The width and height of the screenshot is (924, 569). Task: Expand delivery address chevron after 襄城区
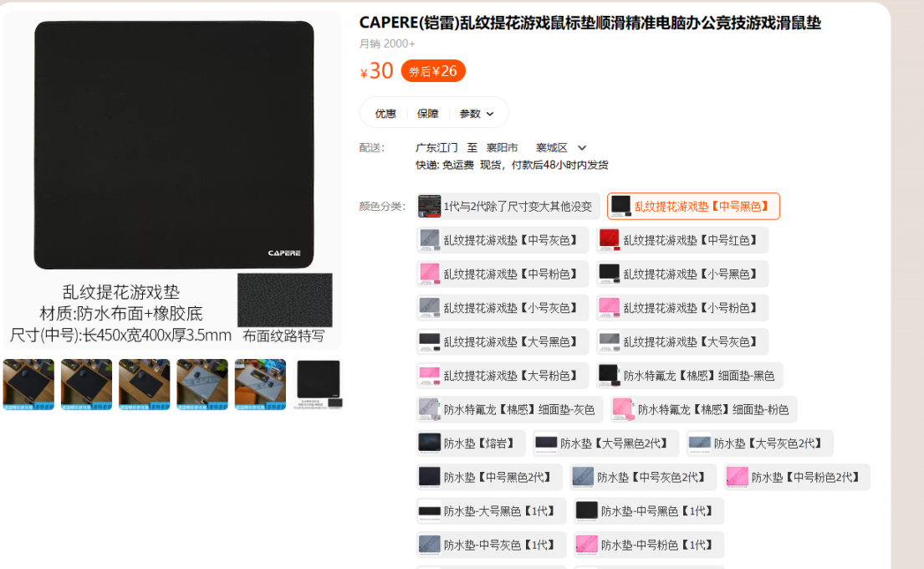click(x=582, y=148)
